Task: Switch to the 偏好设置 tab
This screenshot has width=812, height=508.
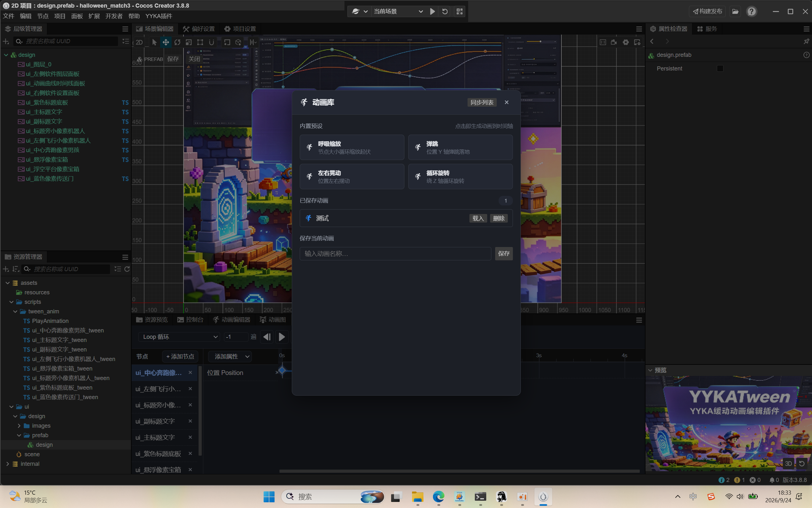Action: (x=199, y=29)
